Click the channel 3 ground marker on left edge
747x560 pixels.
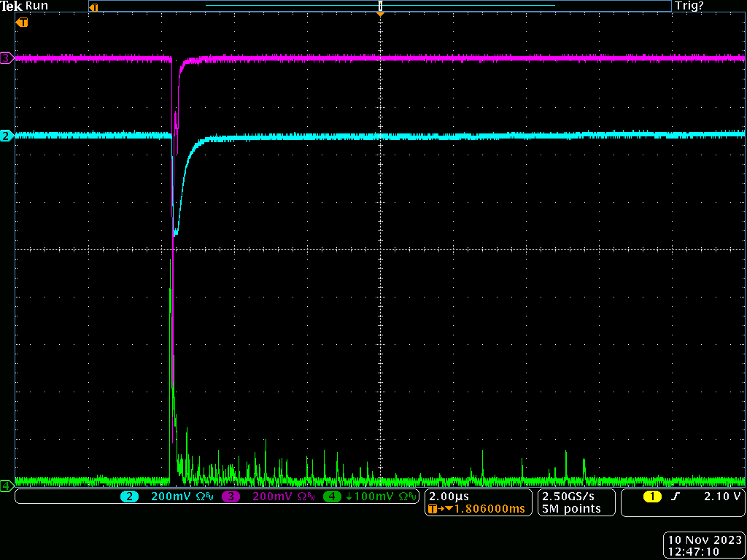7,58
